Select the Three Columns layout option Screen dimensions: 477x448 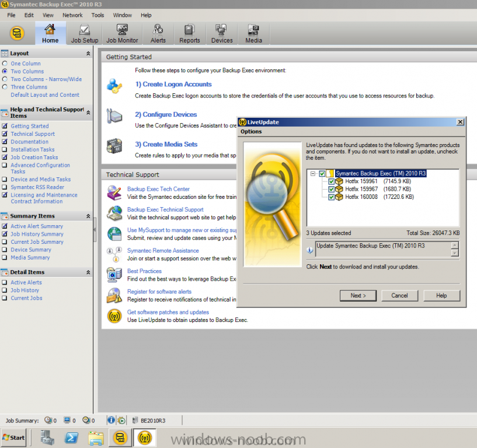pos(5,87)
